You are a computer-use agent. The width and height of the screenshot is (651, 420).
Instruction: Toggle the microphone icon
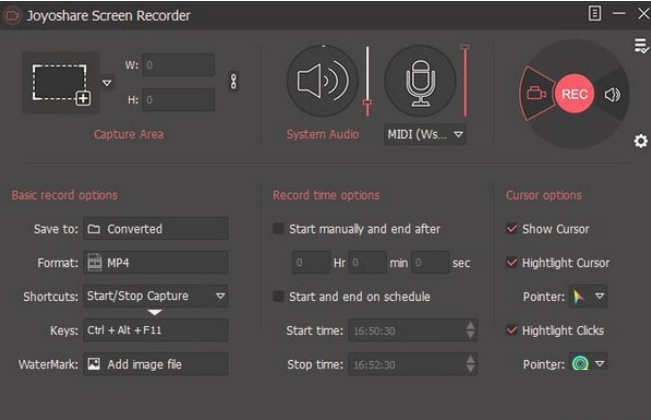(420, 81)
